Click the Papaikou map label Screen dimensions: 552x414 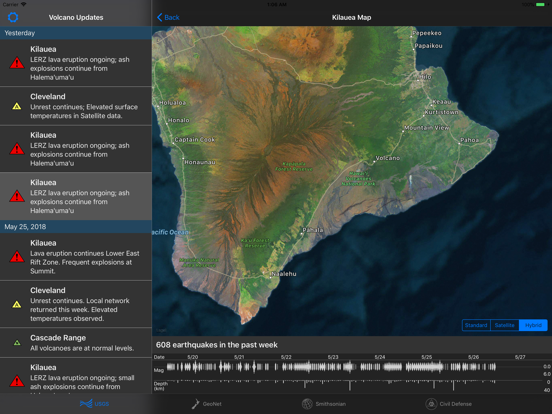[428, 46]
